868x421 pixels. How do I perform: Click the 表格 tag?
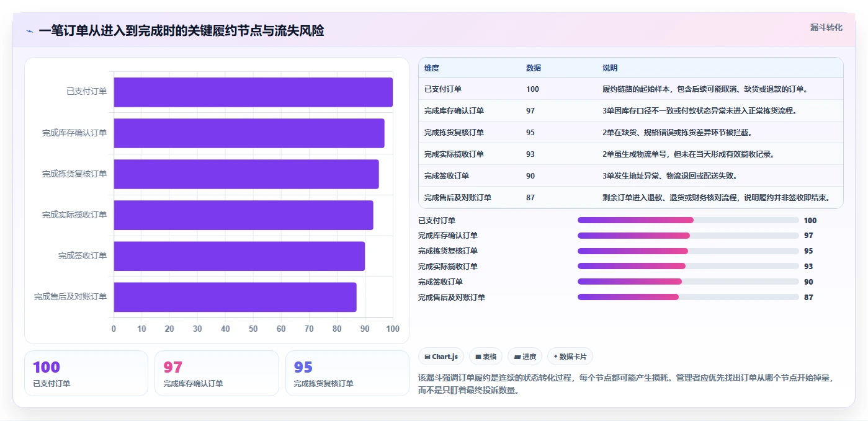[486, 357]
